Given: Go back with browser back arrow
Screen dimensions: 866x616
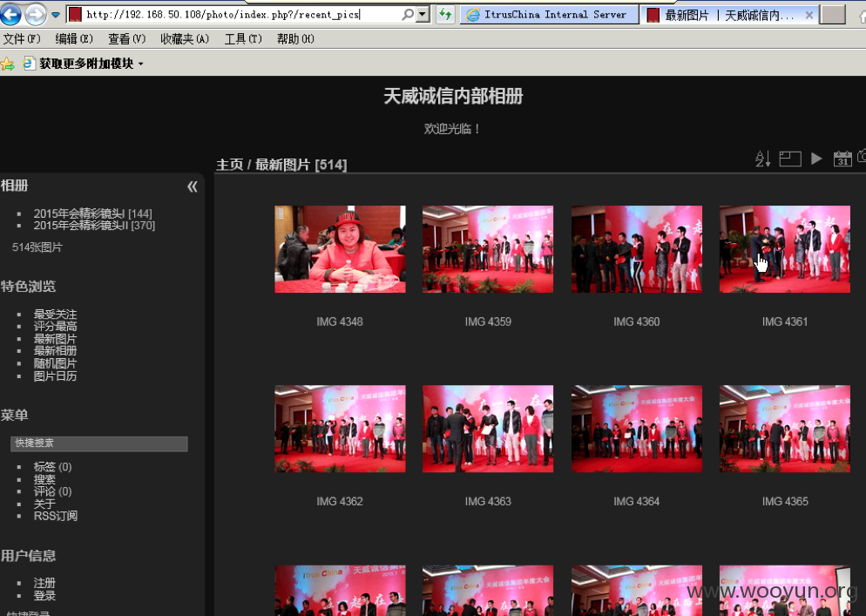Looking at the screenshot, I should 10,14.
